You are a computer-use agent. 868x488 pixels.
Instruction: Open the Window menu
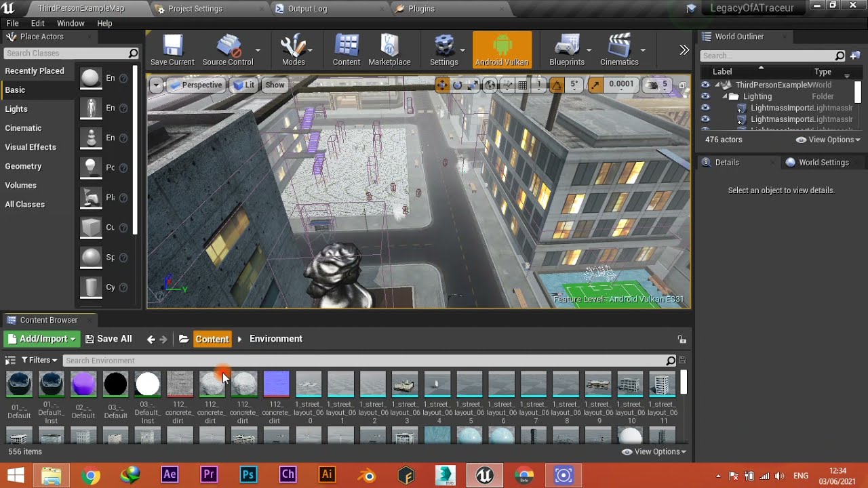(71, 23)
